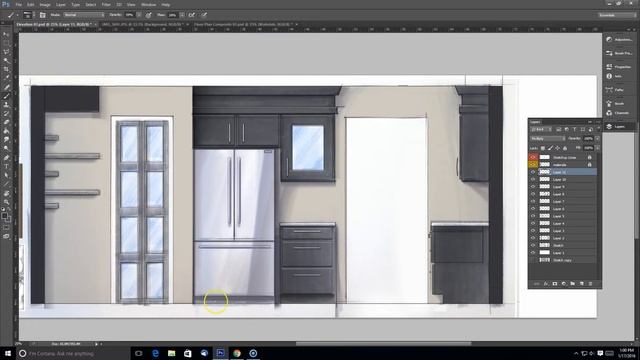Open the layer Opacity dropdown arrow

click(597, 139)
